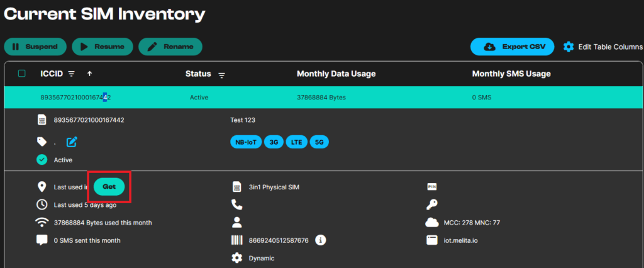The image size is (644, 268).
Task: Click the Rename button
Action: pyautogui.click(x=170, y=47)
